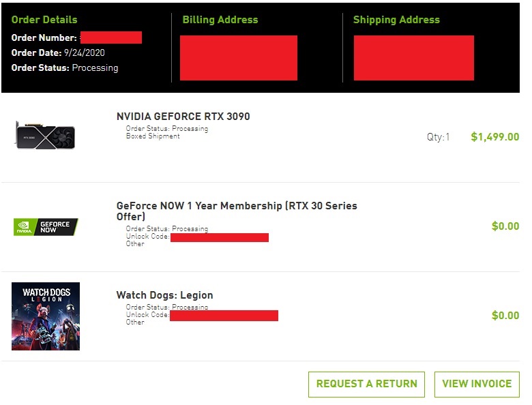Screen dimensions: 532x405
Task: Click the GeForce NOW redacted unlock code
Action: (x=219, y=237)
